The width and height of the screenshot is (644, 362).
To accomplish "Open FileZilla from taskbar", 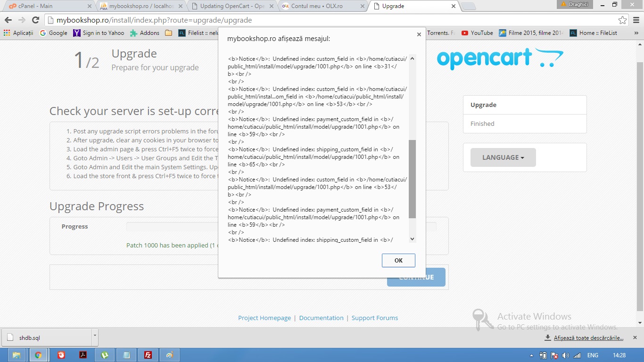I will point(148,355).
